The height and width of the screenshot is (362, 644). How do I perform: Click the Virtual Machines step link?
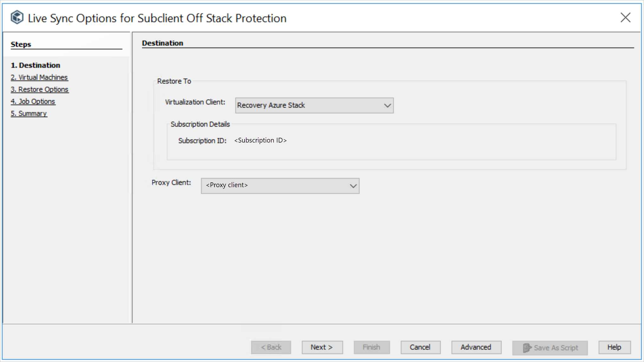[x=39, y=77]
